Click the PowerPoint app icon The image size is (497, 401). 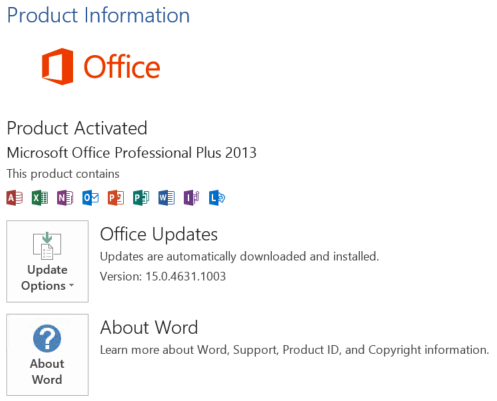click(x=116, y=198)
